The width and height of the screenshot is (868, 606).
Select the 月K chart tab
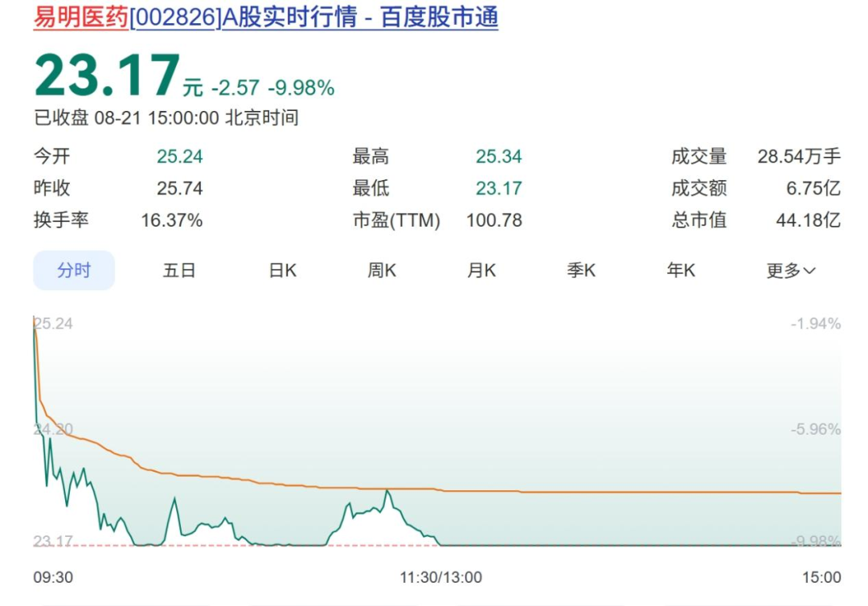point(481,270)
